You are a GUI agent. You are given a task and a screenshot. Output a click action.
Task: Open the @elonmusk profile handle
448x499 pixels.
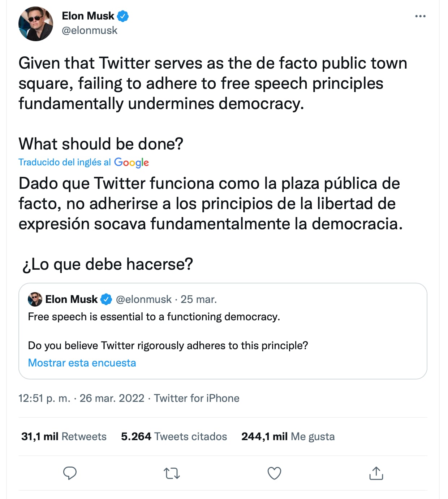90,30
